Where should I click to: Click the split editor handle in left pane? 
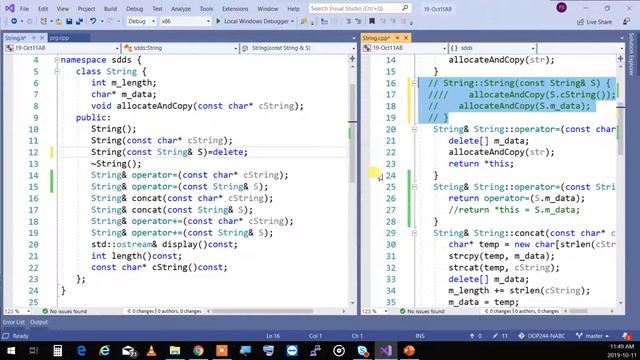(352, 59)
